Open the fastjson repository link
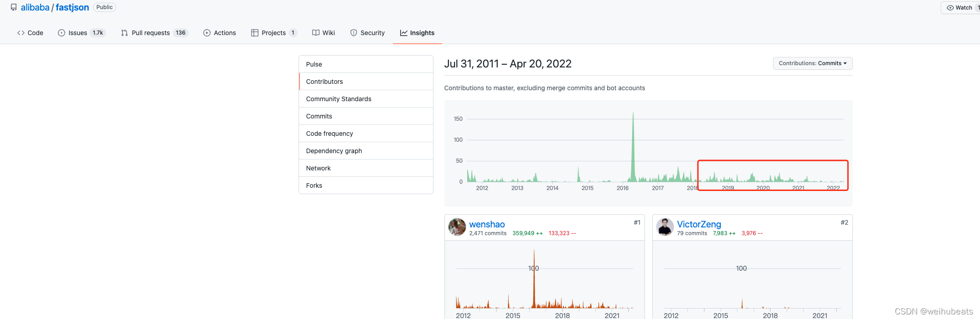Viewport: 980px width, 319px height. point(72,7)
